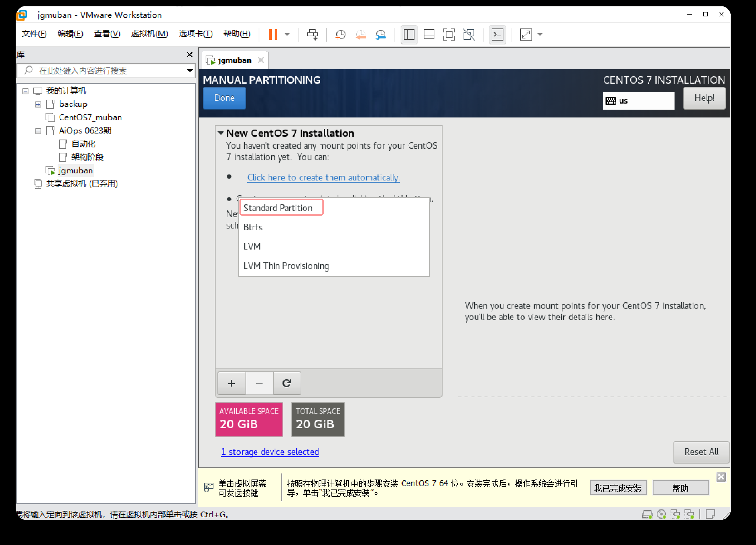
Task: Click the 我已完成安装 button
Action: coord(618,488)
